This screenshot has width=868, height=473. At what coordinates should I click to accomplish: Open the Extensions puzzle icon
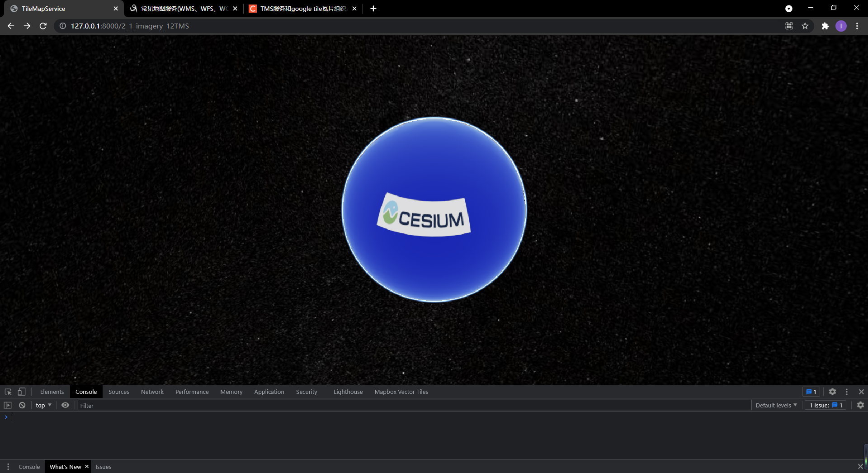pyautogui.click(x=825, y=26)
